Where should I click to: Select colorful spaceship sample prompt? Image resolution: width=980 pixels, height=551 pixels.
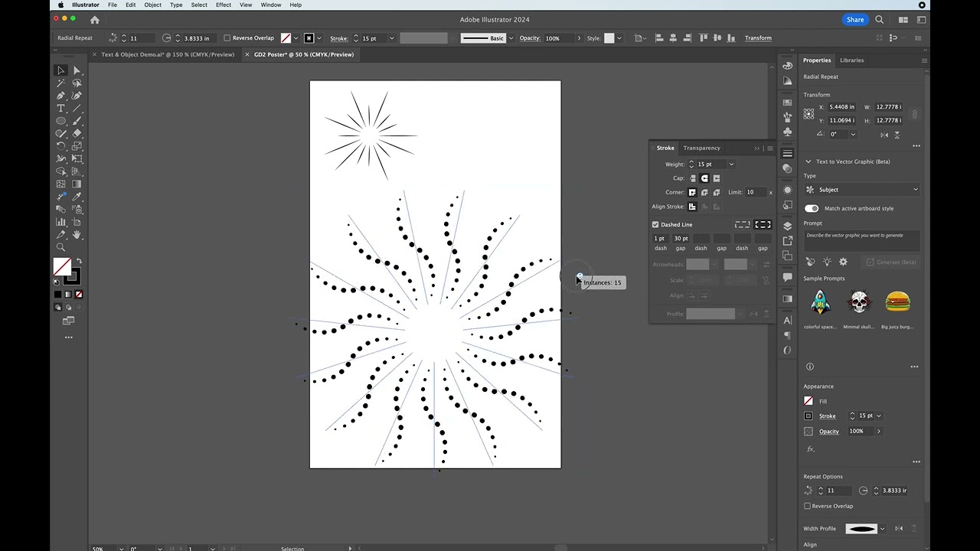(820, 302)
